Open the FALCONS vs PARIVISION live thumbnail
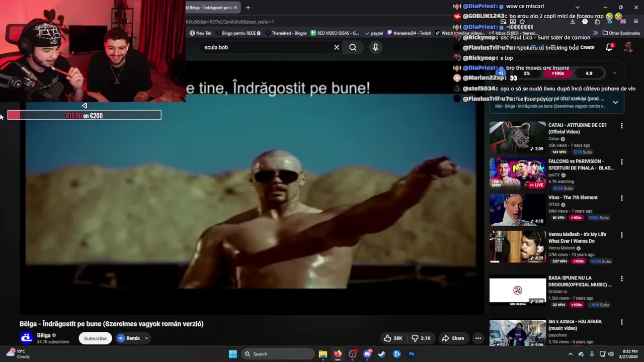644x362 pixels. tap(518, 173)
